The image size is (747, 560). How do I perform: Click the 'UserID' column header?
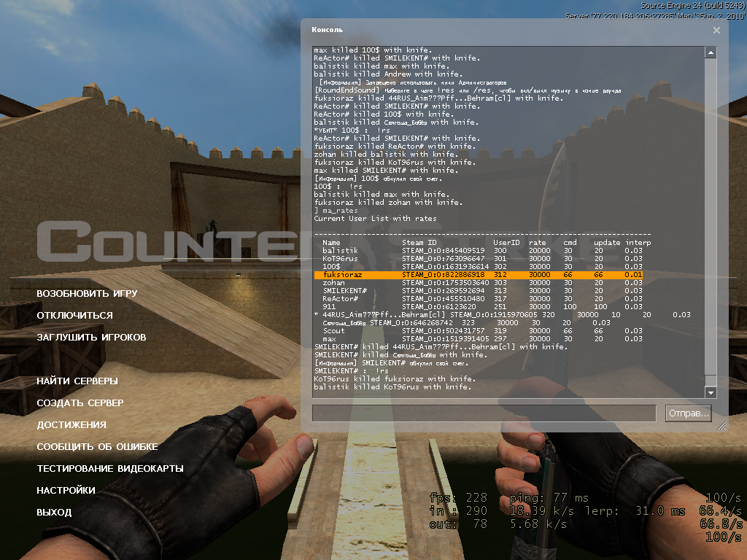pos(506,242)
